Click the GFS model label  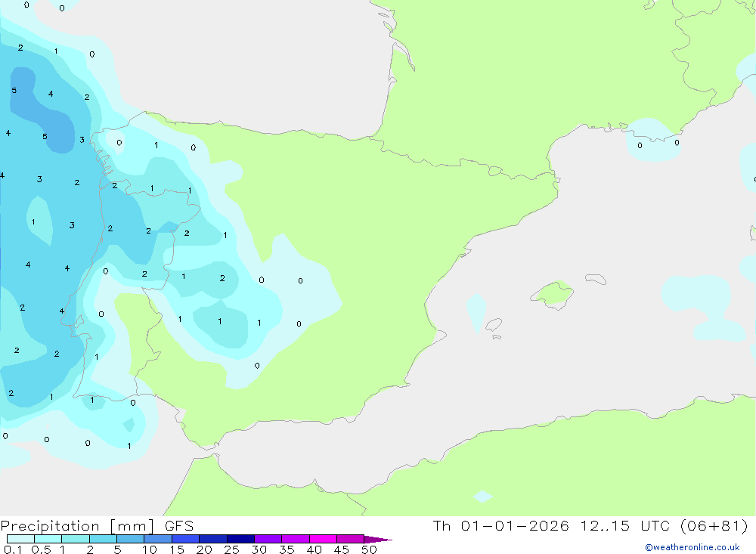pyautogui.click(x=177, y=526)
